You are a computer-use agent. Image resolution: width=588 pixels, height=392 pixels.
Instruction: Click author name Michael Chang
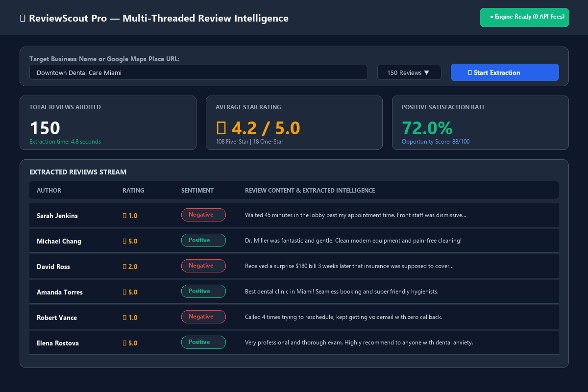pos(59,241)
